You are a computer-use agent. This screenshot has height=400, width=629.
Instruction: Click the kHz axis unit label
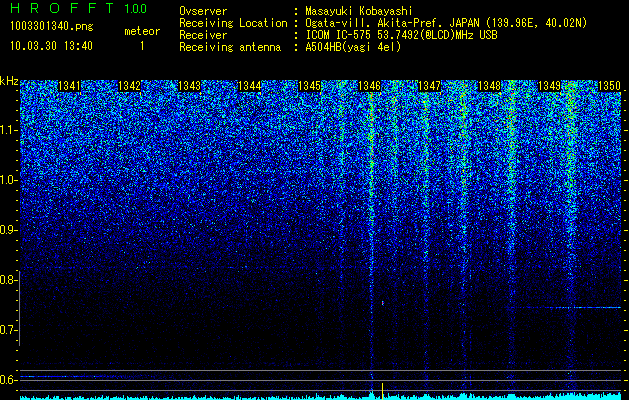pyautogui.click(x=9, y=81)
